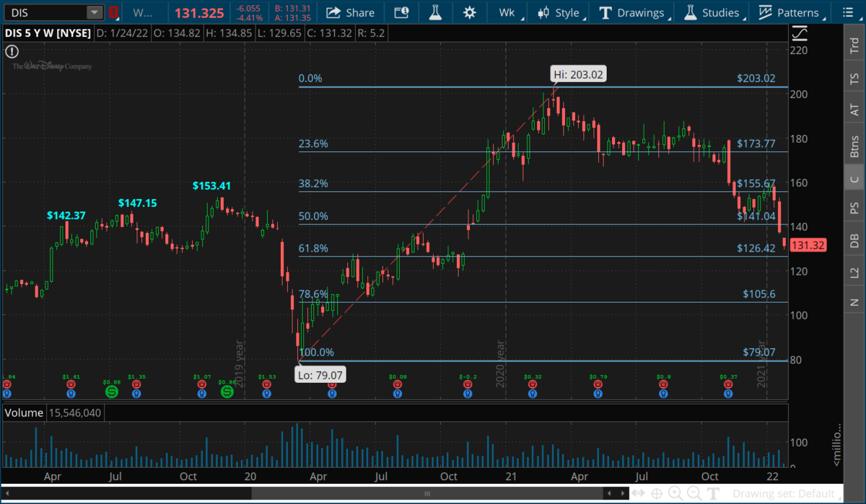Select the 23.6% Fibonacci retracement label
Viewport: 866px width, 504px height.
pyautogui.click(x=313, y=143)
